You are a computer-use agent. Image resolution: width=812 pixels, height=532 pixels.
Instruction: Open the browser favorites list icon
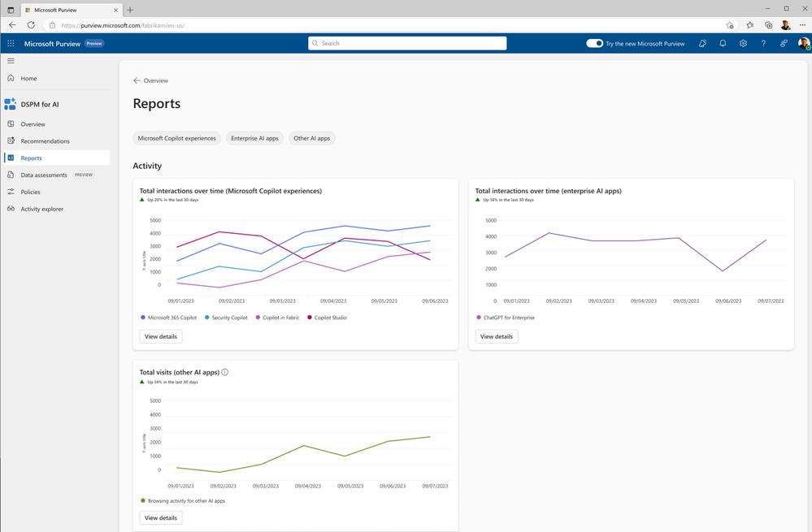(x=750, y=25)
